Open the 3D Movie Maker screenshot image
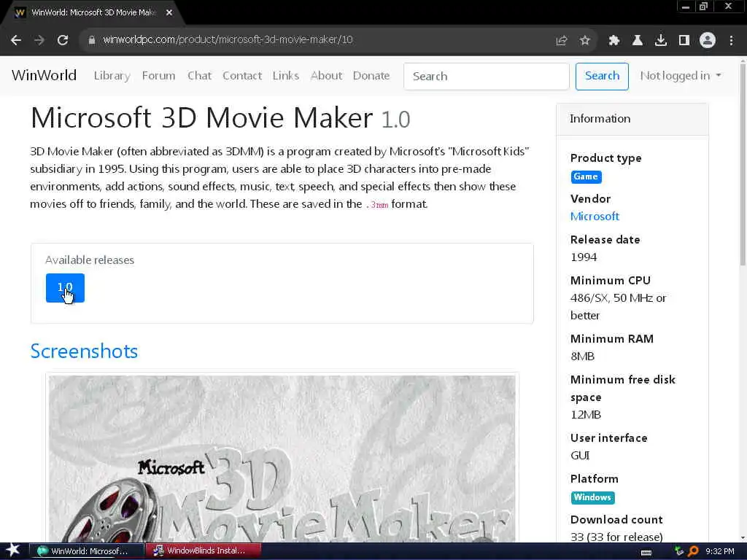 point(282,458)
